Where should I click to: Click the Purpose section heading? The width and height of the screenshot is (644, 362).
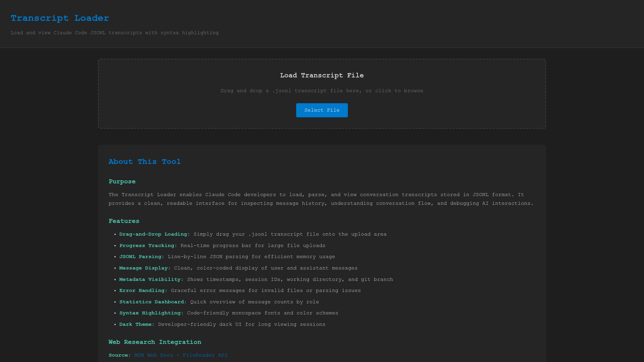122,181
